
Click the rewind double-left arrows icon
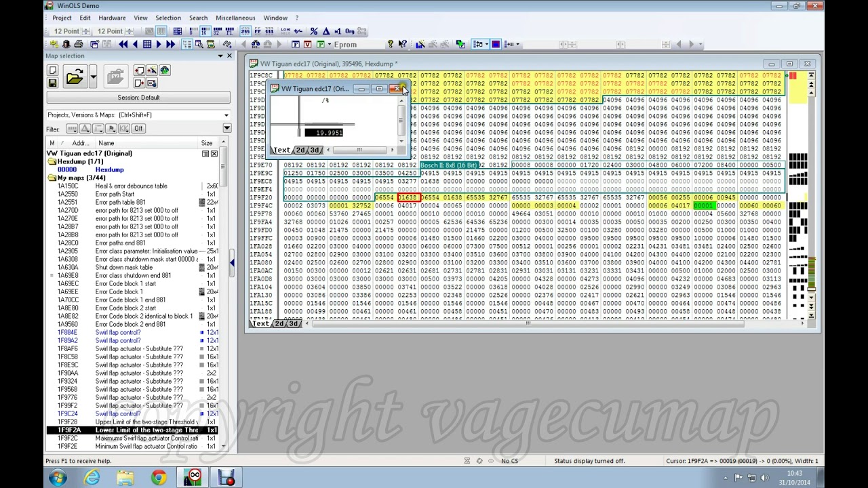click(123, 44)
